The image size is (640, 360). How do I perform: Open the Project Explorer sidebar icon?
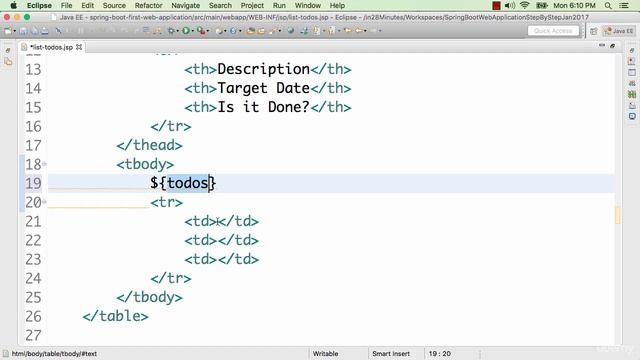click(x=8, y=62)
